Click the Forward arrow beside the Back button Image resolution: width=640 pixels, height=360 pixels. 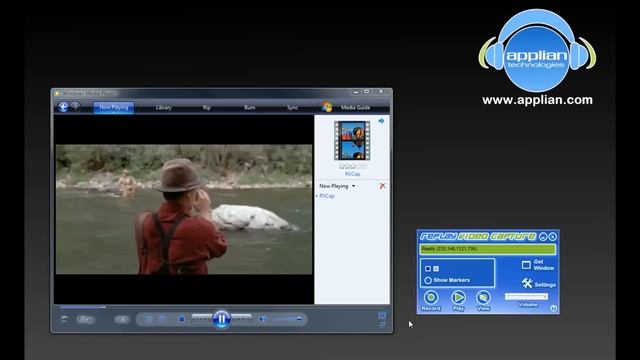coord(76,106)
